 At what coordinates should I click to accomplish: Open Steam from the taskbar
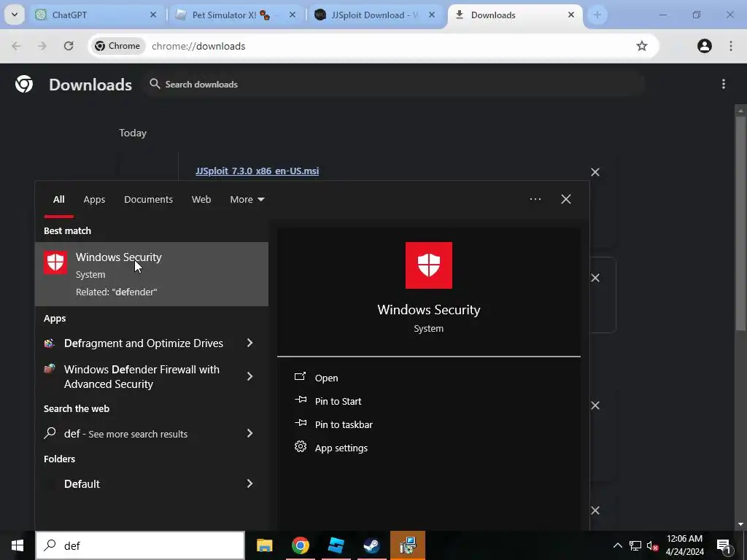point(371,545)
